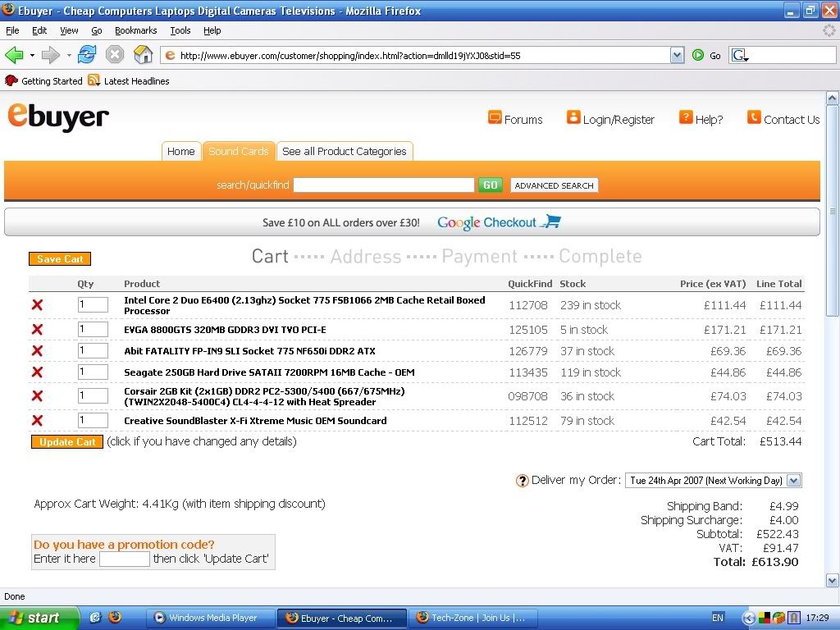
Task: Click the Google Checkout cart logo
Action: point(499,222)
